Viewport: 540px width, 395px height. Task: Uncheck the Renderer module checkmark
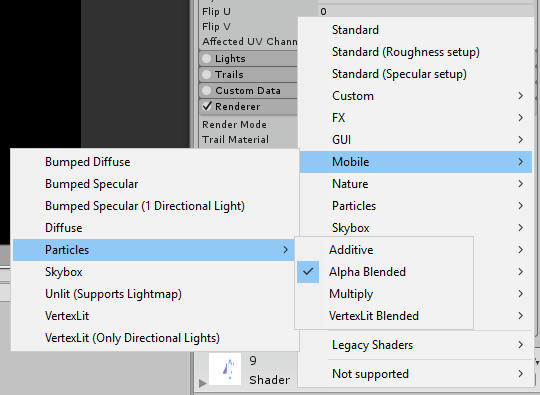(x=207, y=106)
